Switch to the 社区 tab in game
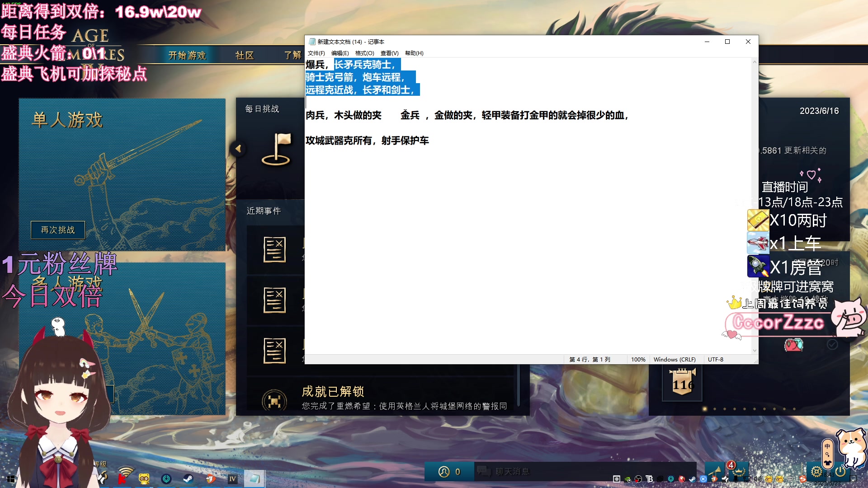This screenshot has width=868, height=488. 245,55
